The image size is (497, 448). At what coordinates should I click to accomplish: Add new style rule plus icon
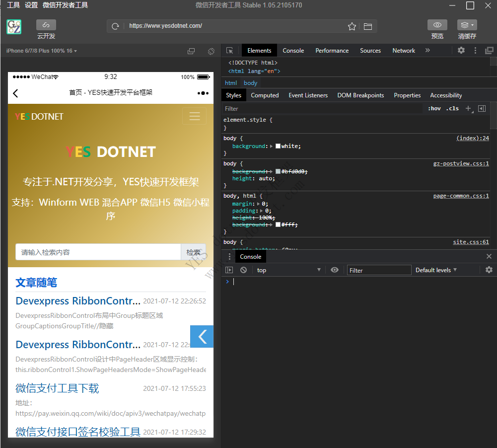[x=468, y=108]
